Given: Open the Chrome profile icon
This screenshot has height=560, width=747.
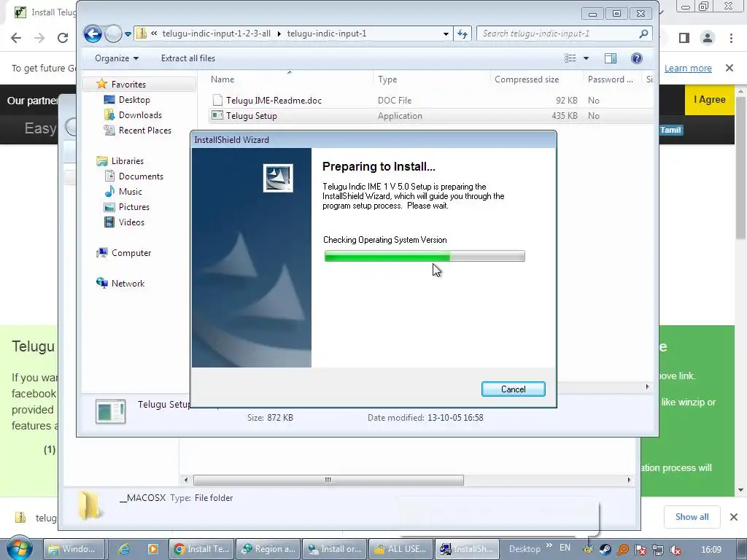Looking at the screenshot, I should pos(708,38).
